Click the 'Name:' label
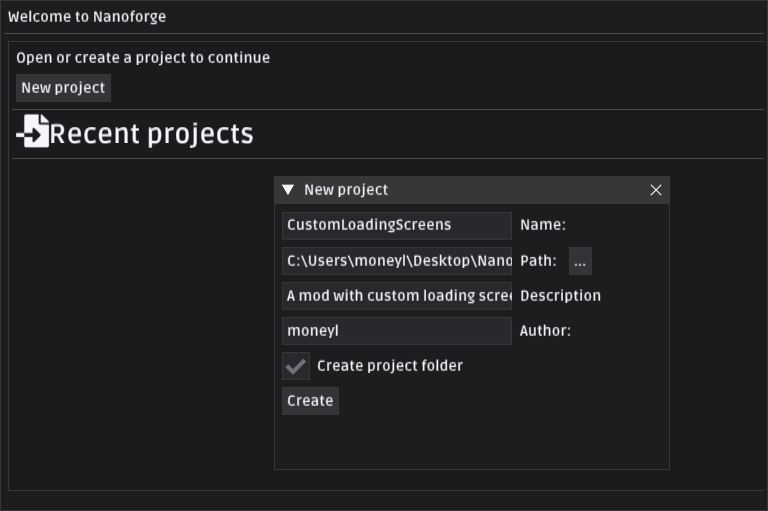This screenshot has width=768, height=511. click(x=543, y=225)
